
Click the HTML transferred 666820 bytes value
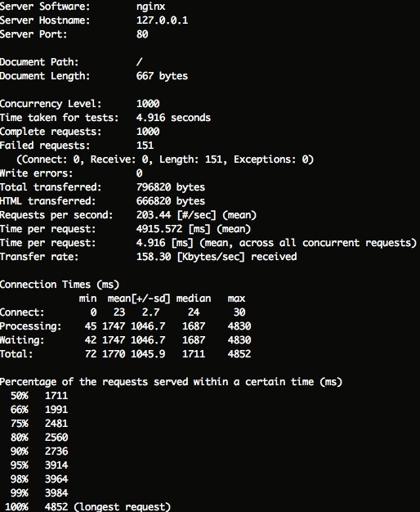171,201
